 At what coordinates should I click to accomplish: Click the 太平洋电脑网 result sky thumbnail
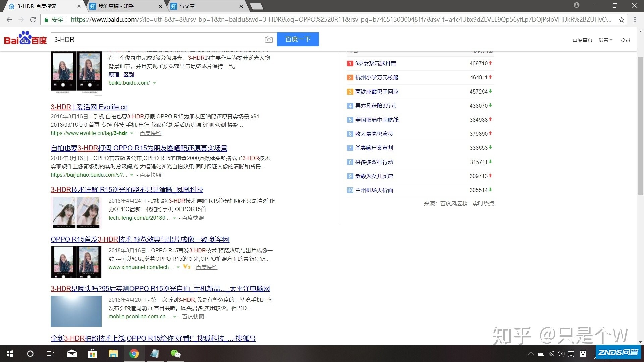[76, 311]
